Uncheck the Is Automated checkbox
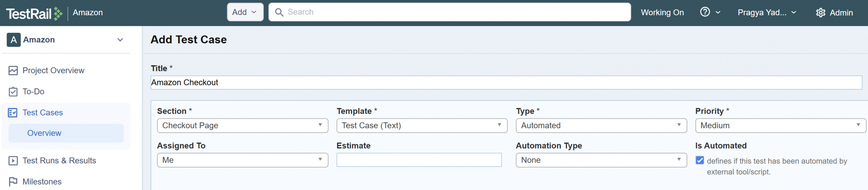This screenshot has width=868, height=190. 700,160
